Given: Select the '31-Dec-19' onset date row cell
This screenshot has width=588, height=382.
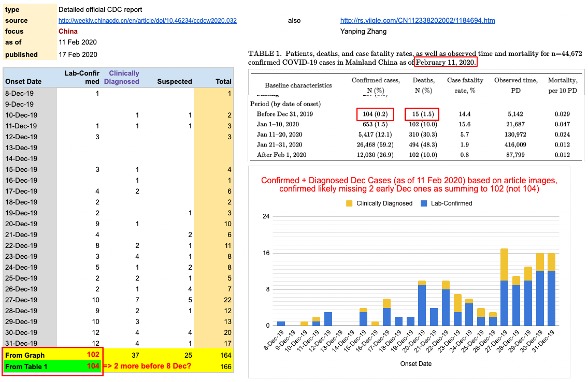Looking at the screenshot, I should (x=21, y=343).
